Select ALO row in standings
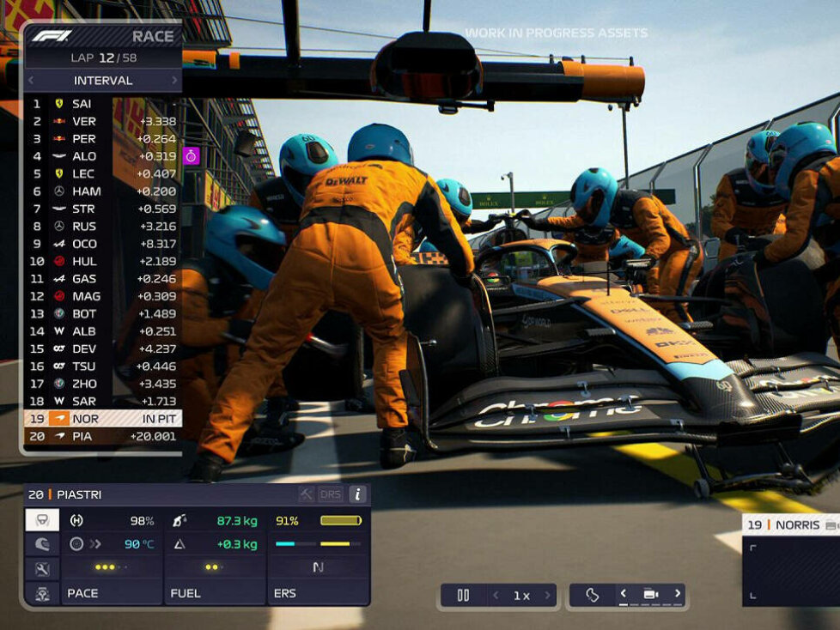The width and height of the screenshot is (840, 630). pyautogui.click(x=103, y=156)
